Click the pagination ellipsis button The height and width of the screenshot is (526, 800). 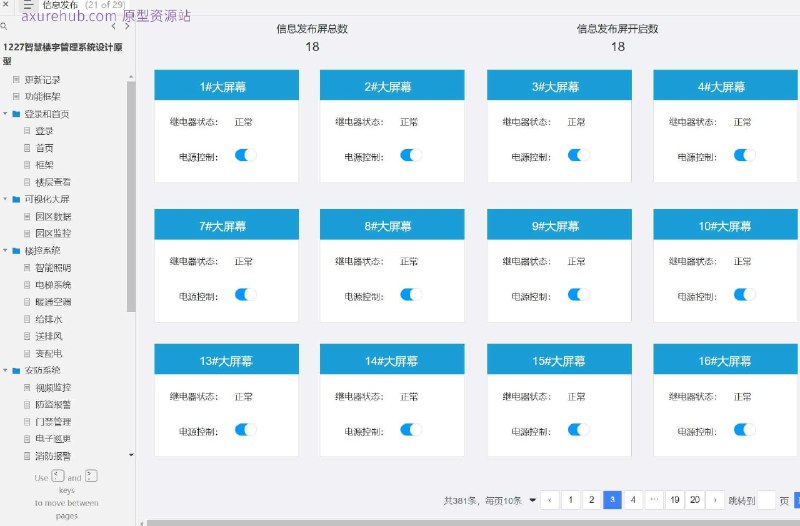tap(654, 500)
